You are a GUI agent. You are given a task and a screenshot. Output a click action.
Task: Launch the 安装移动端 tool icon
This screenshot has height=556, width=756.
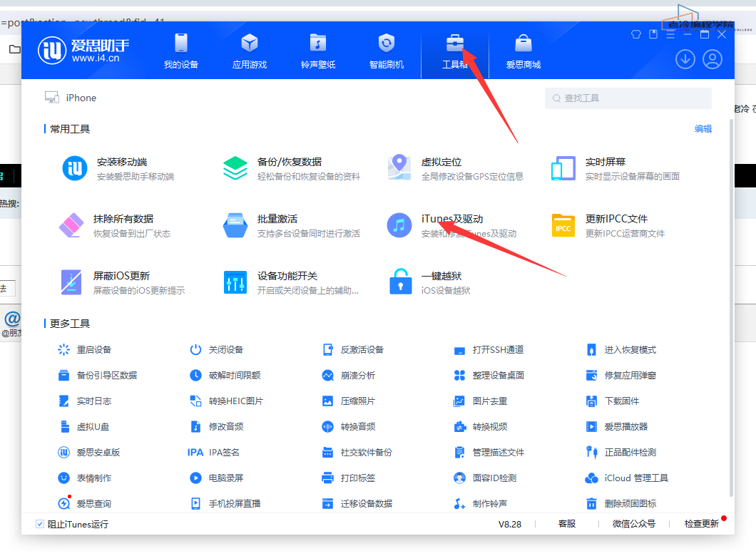[x=75, y=168]
